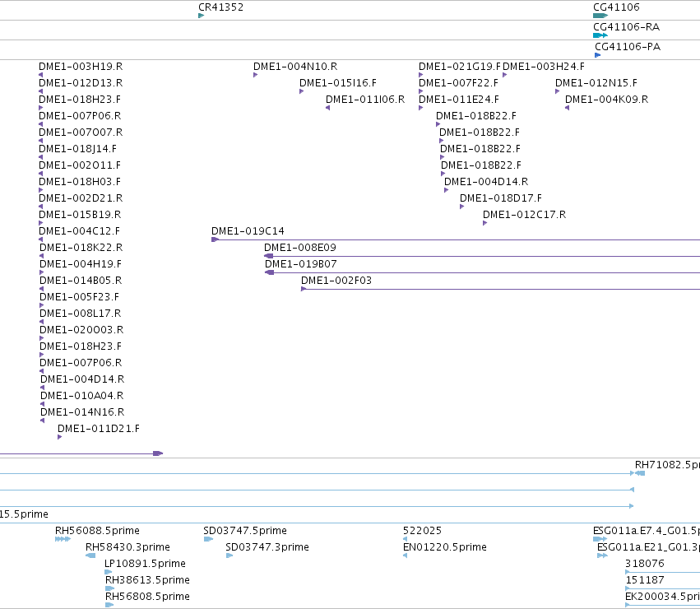Viewport: 700px width, 609px height.
Task: Select the DME1-019C14 BAC clone label
Action: [248, 231]
